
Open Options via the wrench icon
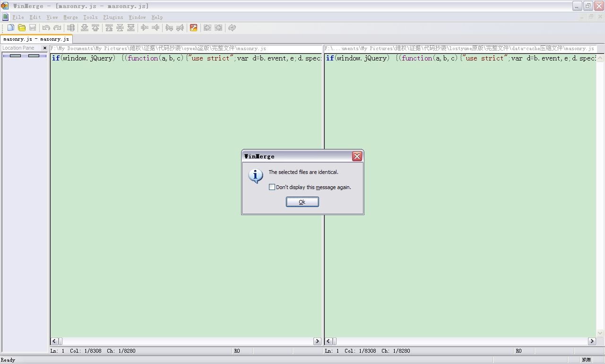pos(193,28)
